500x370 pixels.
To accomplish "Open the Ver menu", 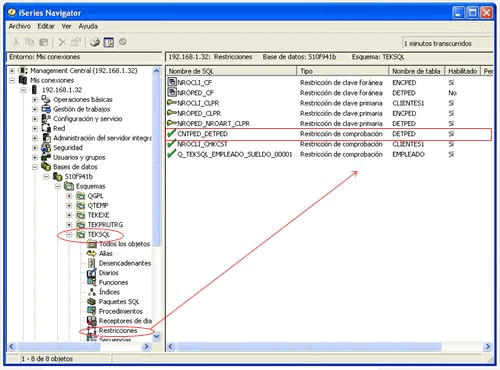I will (x=67, y=26).
